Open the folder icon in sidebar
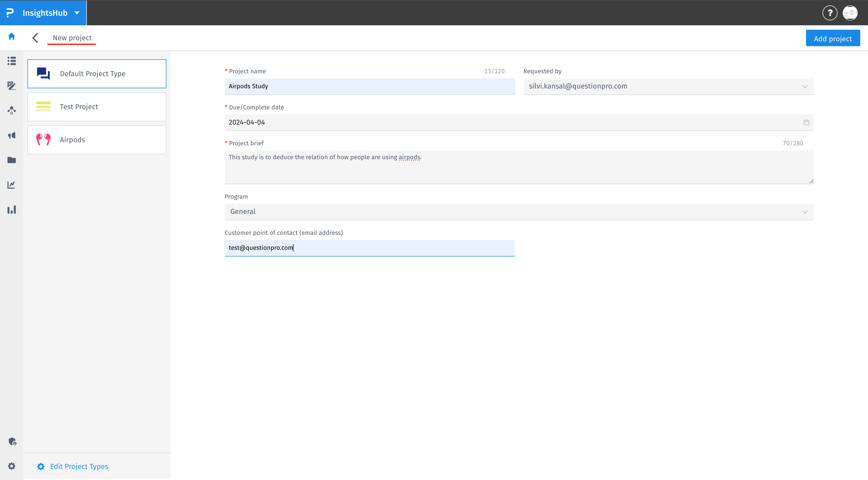The image size is (868, 480). 11,160
